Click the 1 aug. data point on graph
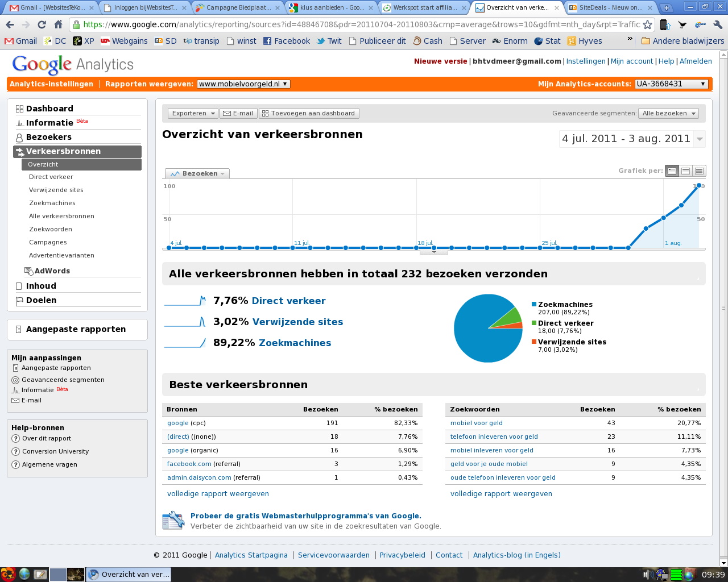This screenshot has height=582, width=728. [664, 218]
